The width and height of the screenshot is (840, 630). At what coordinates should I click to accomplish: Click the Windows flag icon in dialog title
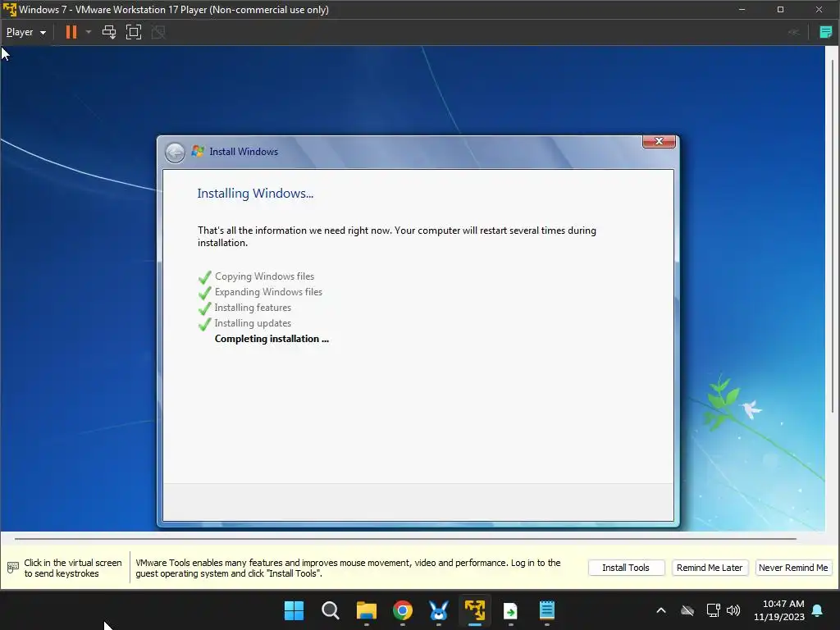click(x=198, y=152)
